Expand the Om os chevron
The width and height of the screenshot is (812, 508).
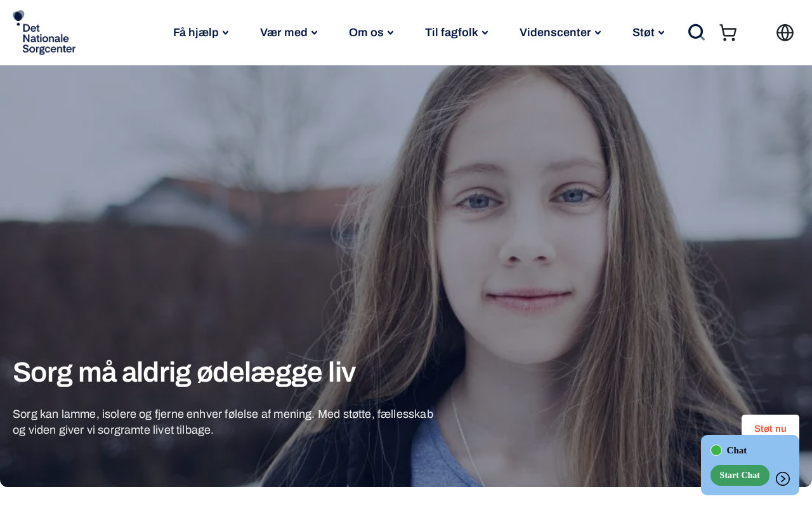(x=390, y=33)
